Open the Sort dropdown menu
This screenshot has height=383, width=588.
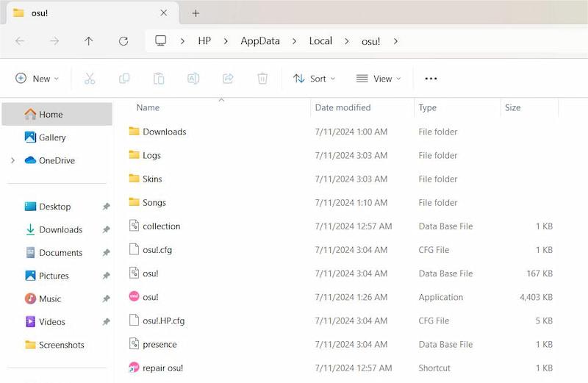(315, 79)
